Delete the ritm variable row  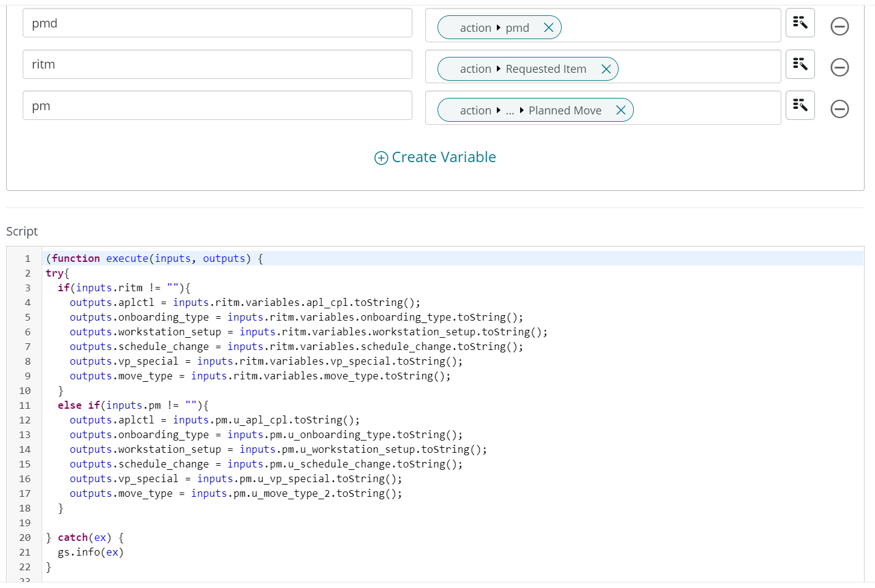coord(840,67)
